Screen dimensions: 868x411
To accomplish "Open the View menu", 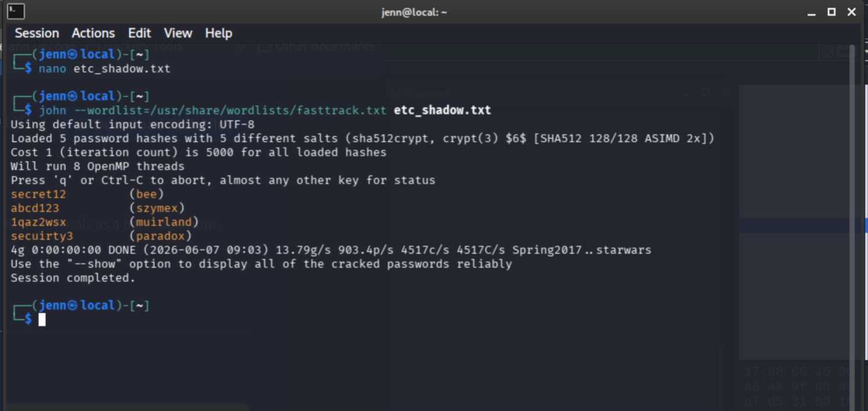I will [178, 33].
